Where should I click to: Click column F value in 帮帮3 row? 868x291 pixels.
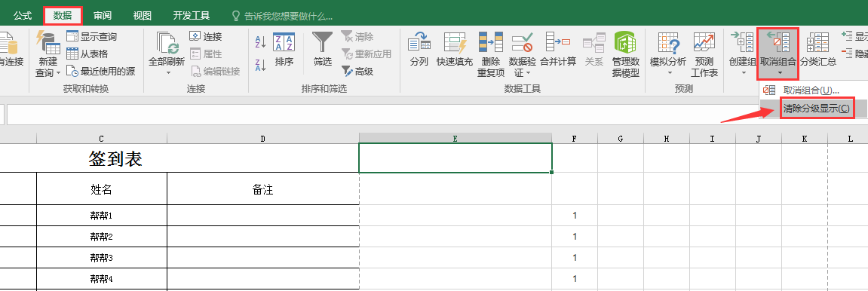click(x=575, y=257)
